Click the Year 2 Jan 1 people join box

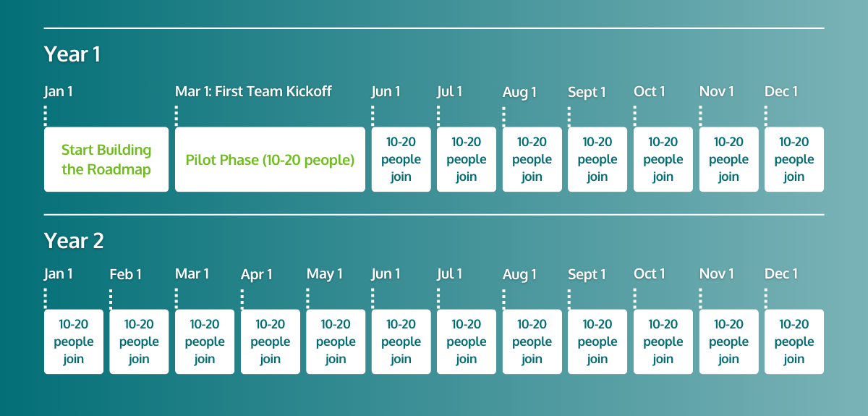(73, 341)
